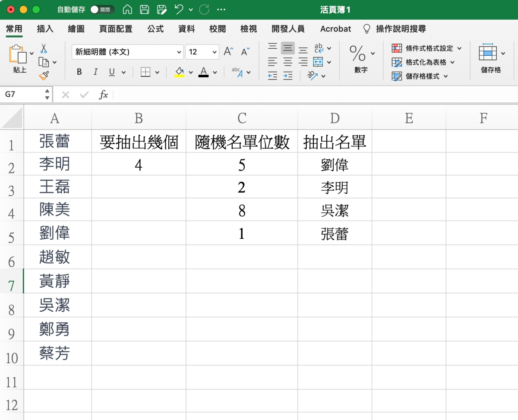Click the Cut scissors icon
The image size is (518, 420).
(44, 48)
